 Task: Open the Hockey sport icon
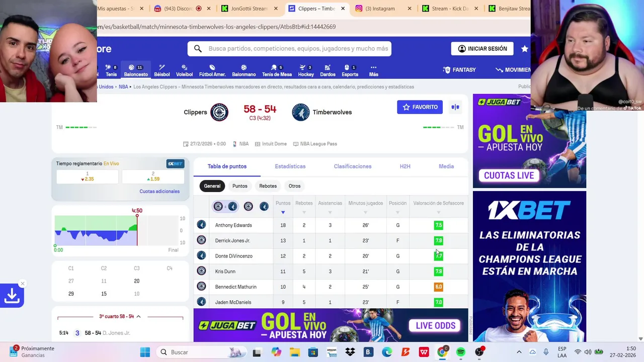pos(306,70)
